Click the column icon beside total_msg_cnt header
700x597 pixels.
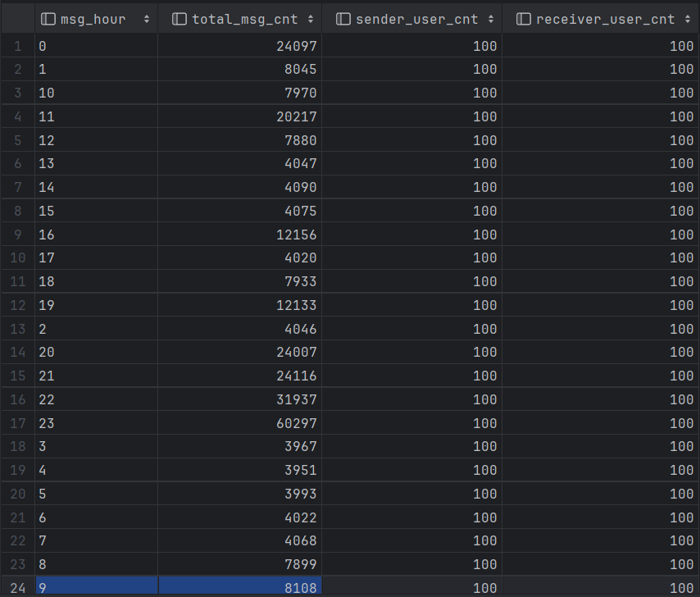point(180,19)
